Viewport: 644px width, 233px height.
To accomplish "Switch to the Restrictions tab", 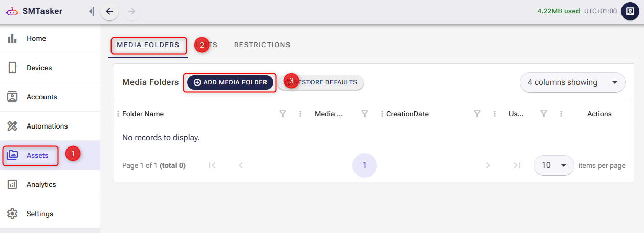I will [262, 45].
